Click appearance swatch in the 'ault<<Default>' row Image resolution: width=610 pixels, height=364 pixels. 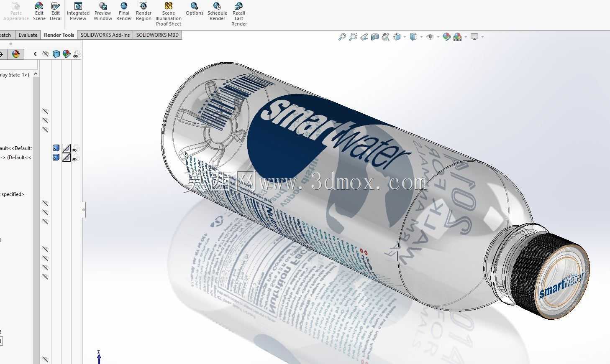click(66, 148)
